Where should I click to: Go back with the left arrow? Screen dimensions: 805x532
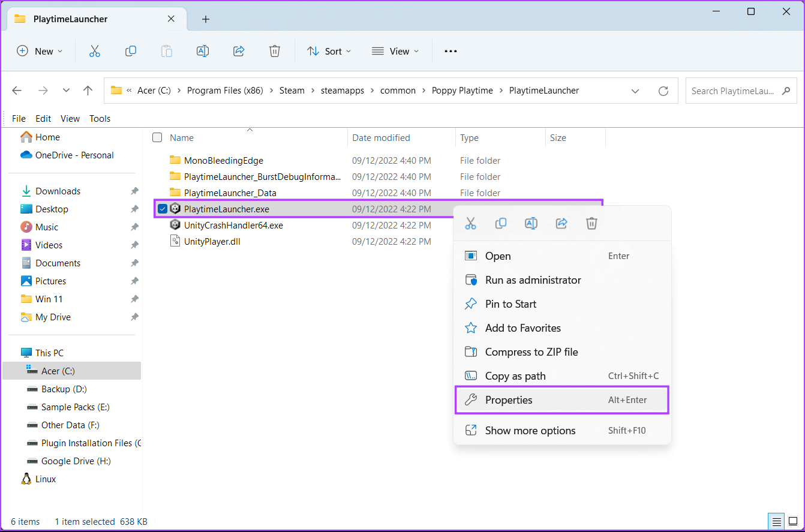[17, 91]
